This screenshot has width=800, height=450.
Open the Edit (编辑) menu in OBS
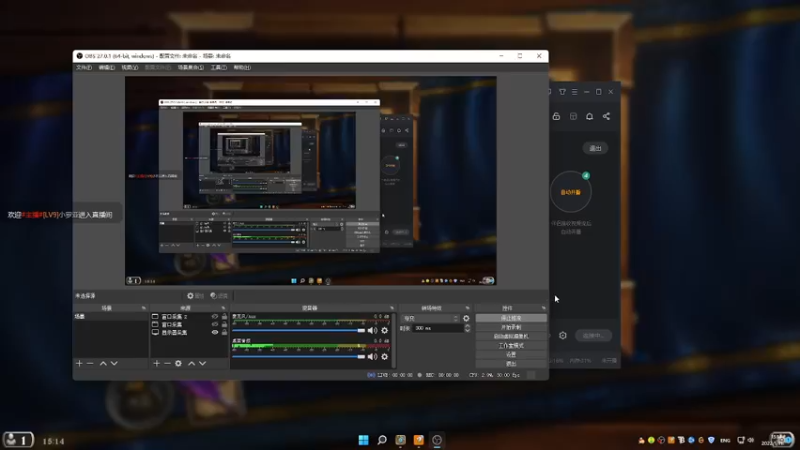(x=107, y=67)
